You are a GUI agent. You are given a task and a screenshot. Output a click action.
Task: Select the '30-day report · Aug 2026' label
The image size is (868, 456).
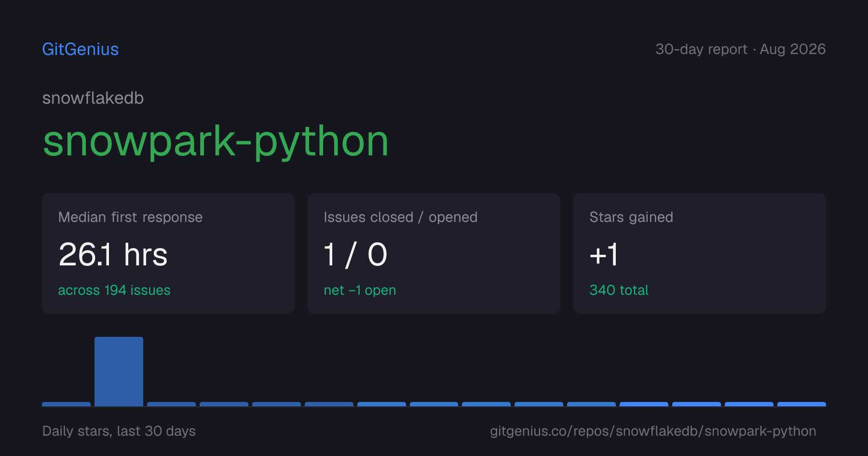tap(740, 49)
